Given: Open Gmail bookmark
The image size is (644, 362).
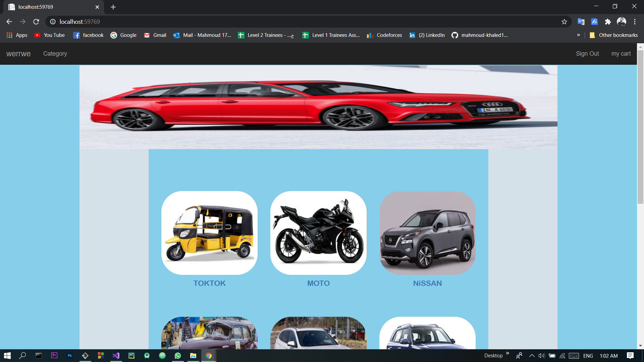Looking at the screenshot, I should 155,35.
